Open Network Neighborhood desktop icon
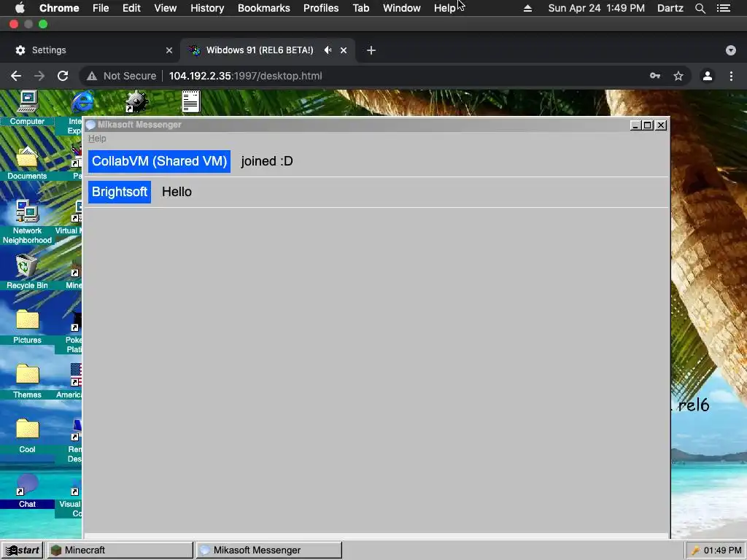Image resolution: width=747 pixels, height=560 pixels. 27,222
